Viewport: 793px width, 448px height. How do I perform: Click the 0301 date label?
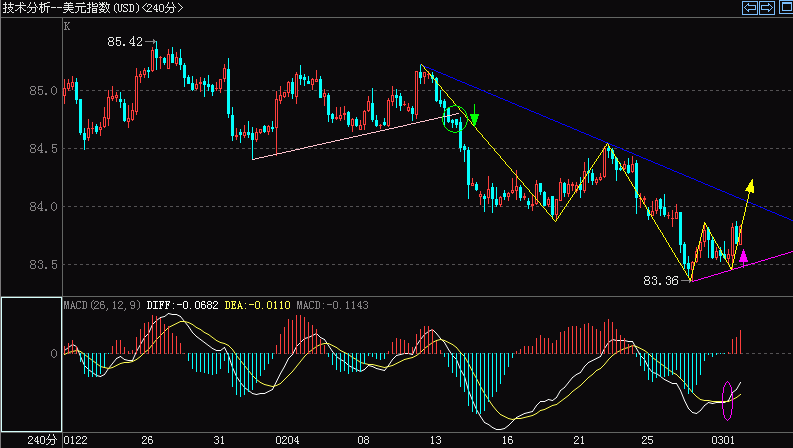point(723,440)
